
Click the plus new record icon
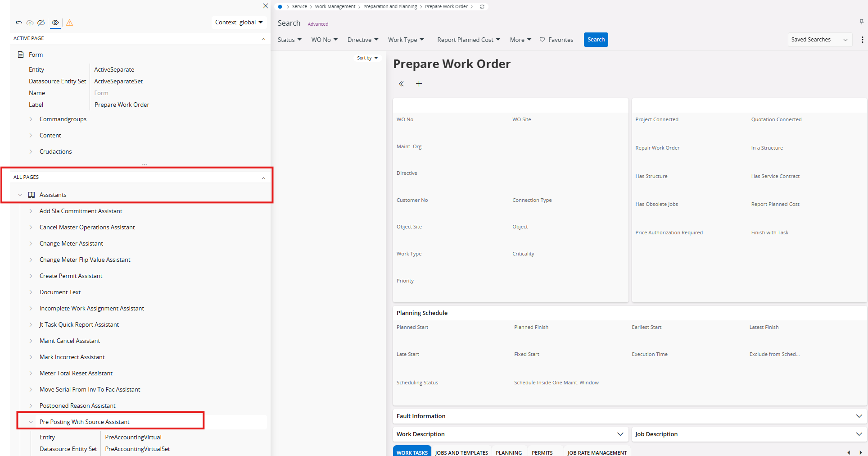click(x=419, y=84)
